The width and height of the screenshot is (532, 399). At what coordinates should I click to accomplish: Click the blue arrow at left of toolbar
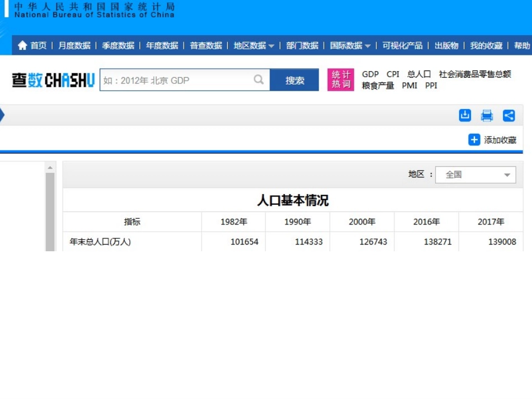point(2,115)
